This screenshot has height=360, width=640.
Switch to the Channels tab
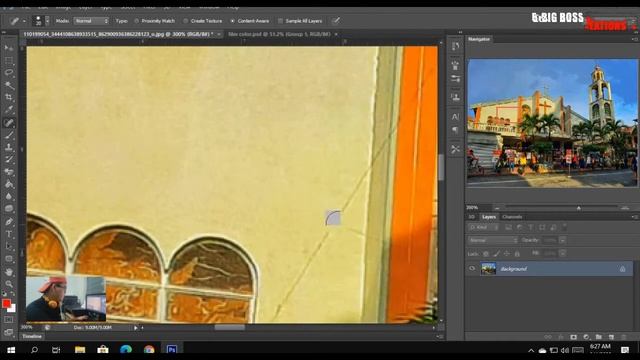tap(512, 217)
